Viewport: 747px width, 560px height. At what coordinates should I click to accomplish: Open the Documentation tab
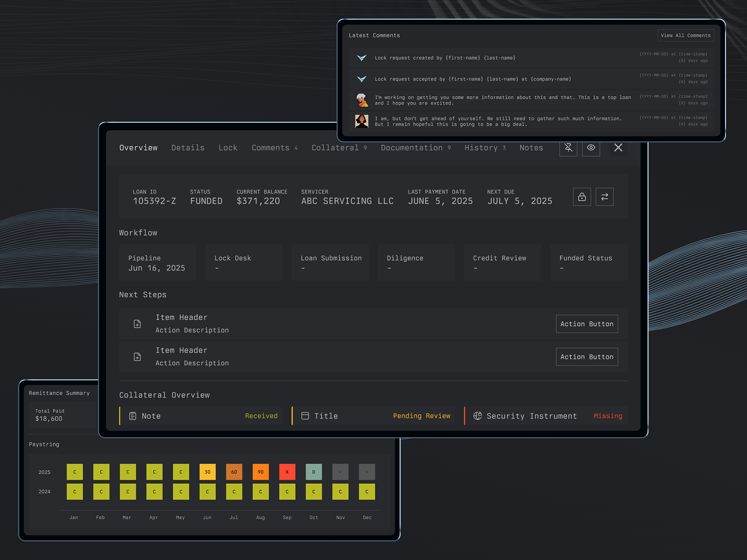[416, 148]
